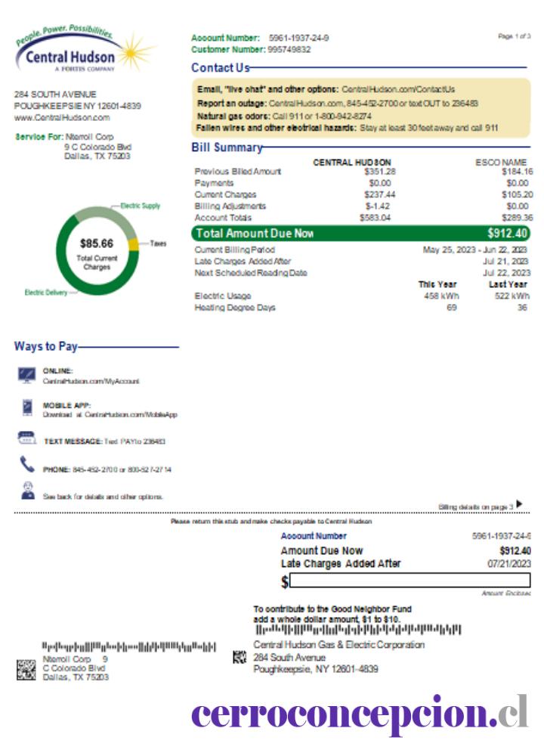Click billing period May 25, 2023 - Jun 22, 2023
Screen dimensions: 544x756
click(475, 249)
